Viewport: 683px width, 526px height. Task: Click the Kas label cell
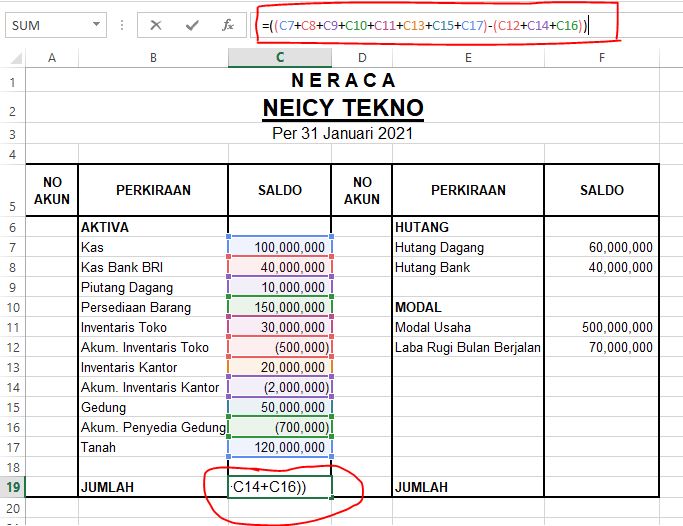pos(153,247)
